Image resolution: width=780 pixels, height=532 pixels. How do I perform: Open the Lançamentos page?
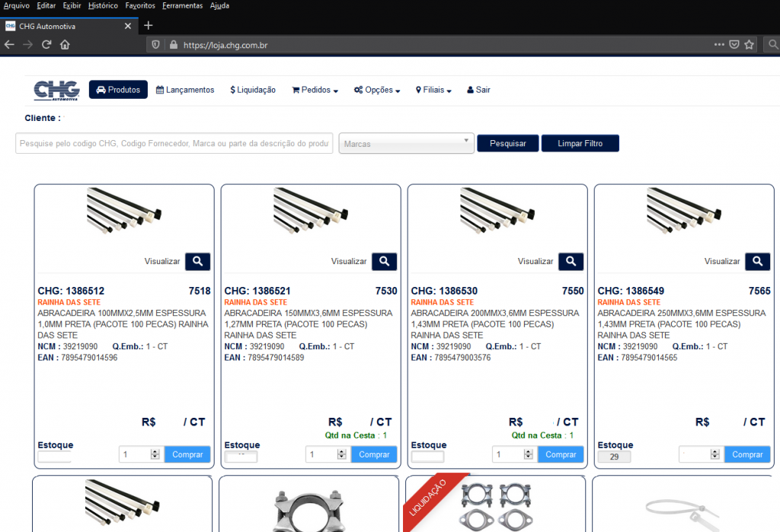click(185, 90)
